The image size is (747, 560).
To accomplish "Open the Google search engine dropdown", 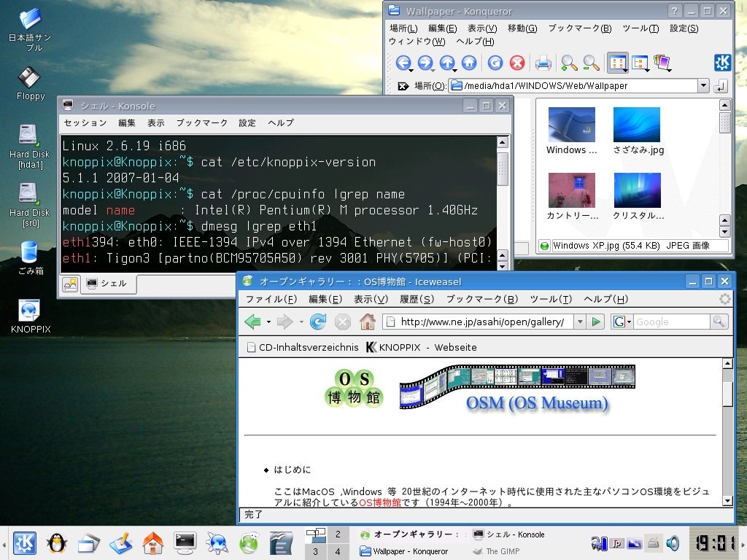I will [622, 322].
